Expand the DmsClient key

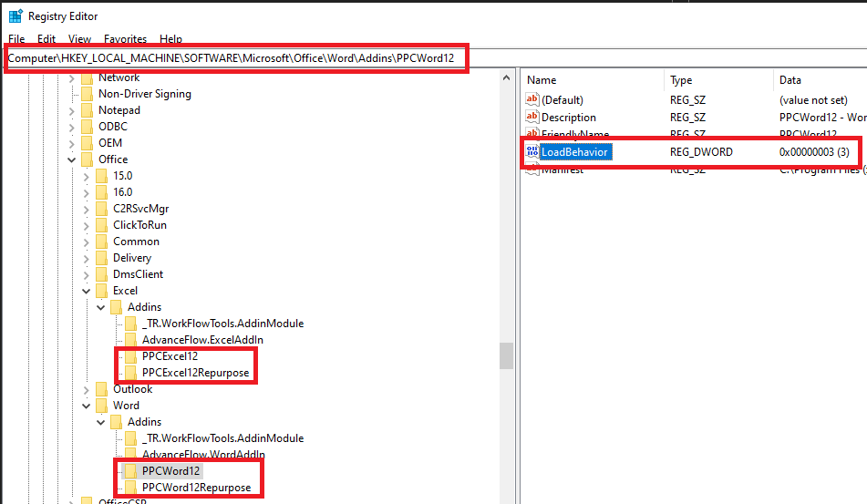click(x=87, y=275)
